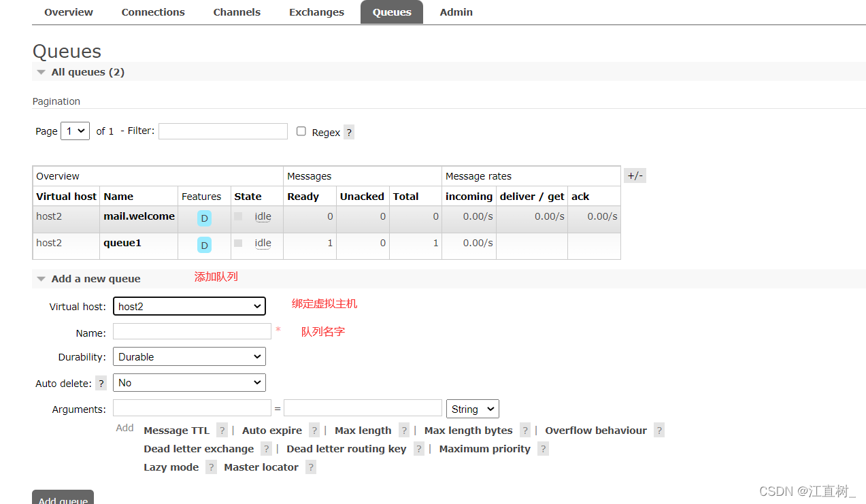The width and height of the screenshot is (866, 504).
Task: Open the Auto delete help icon
Action: tap(101, 383)
